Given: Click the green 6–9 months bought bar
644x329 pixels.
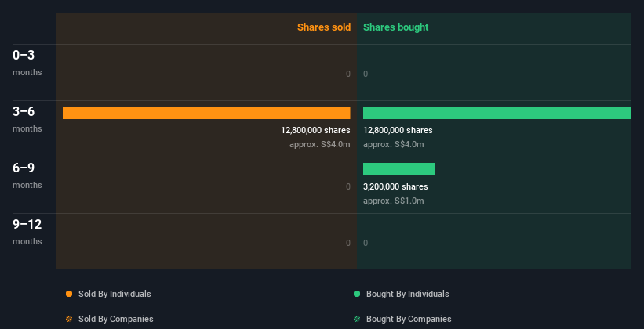Looking at the screenshot, I should pos(398,169).
